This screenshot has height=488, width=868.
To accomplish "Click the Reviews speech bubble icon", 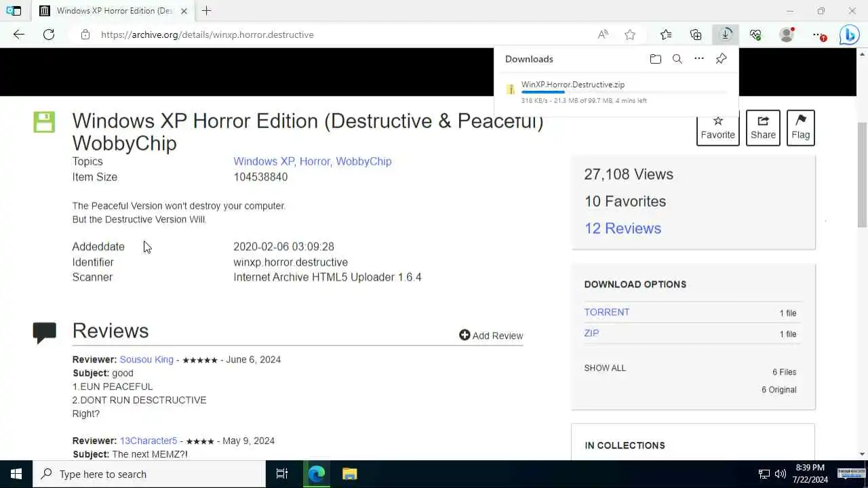I will [x=44, y=333].
